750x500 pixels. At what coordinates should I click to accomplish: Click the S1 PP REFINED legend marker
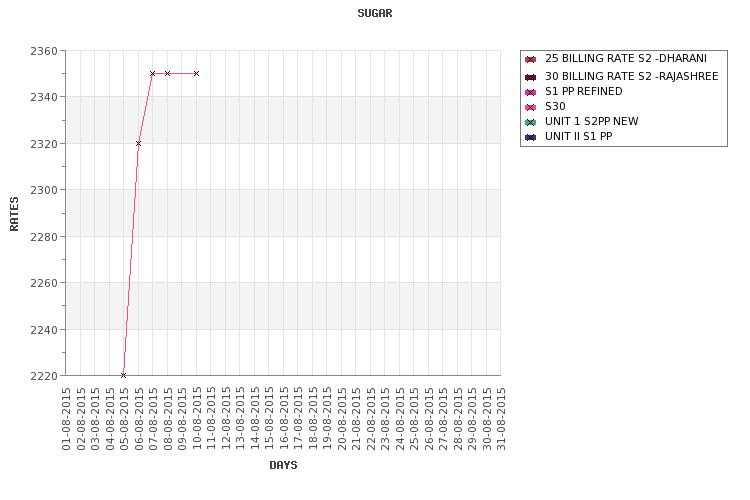coord(530,92)
